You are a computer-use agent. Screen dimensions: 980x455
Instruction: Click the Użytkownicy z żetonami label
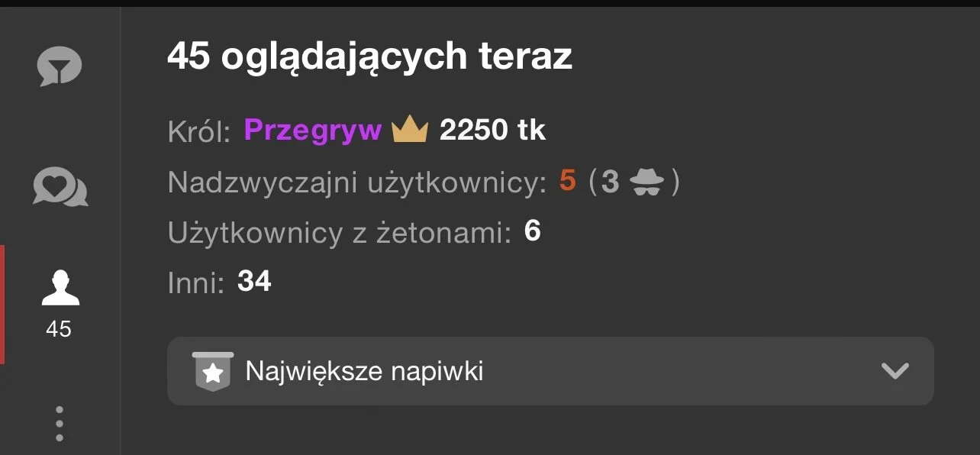point(339,233)
